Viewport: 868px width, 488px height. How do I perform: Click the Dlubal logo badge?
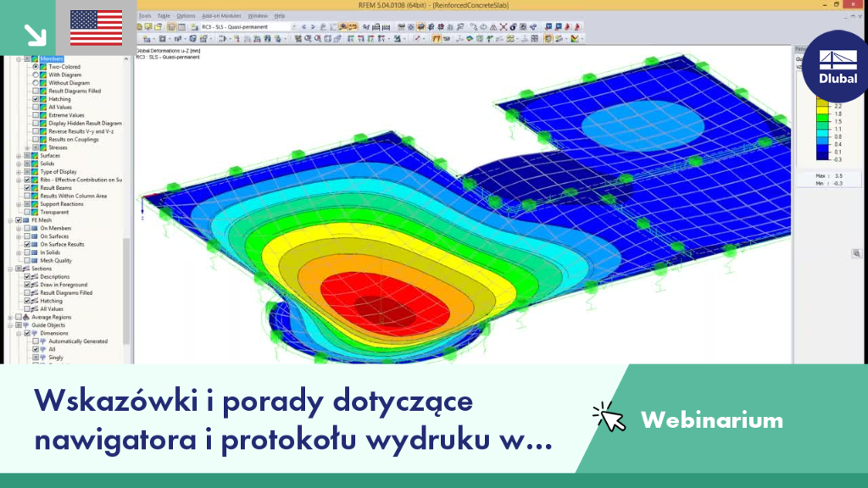tap(837, 67)
